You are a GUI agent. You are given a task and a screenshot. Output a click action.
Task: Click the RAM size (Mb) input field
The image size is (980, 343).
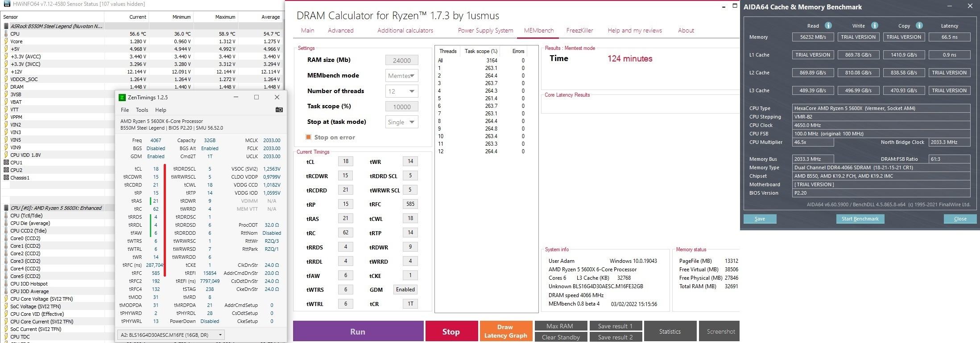tap(401, 60)
